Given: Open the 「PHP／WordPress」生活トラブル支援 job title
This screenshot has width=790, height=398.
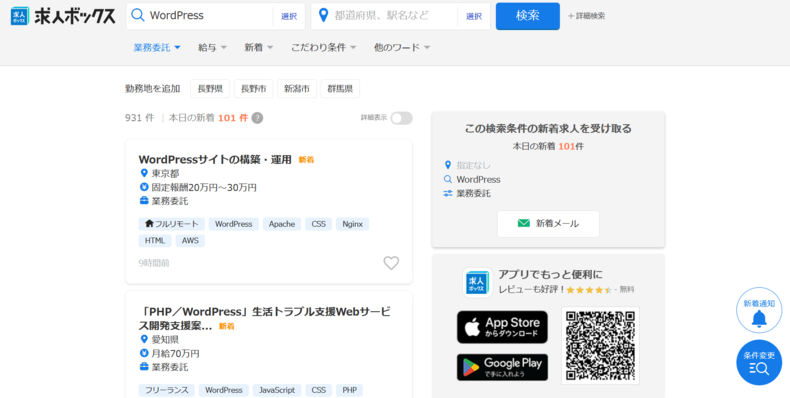Looking at the screenshot, I should [265, 318].
